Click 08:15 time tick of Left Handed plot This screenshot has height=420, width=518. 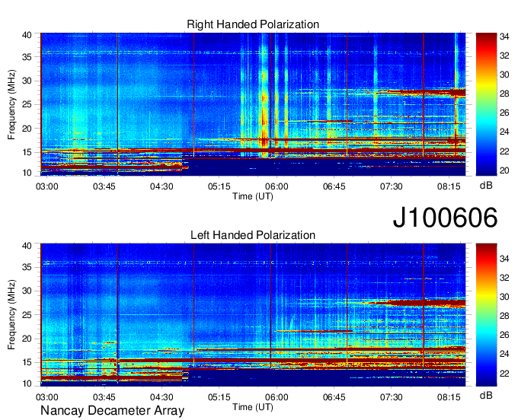[x=449, y=397]
